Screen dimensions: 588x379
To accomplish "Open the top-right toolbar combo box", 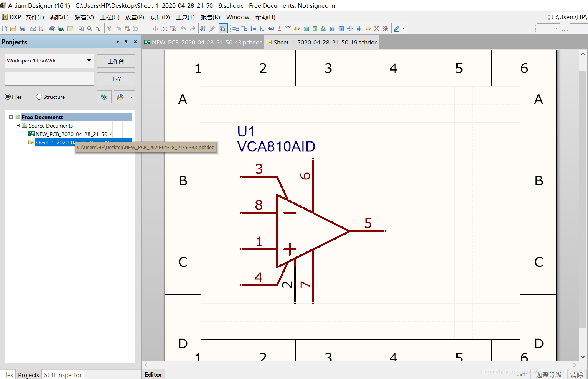I will (548, 29).
